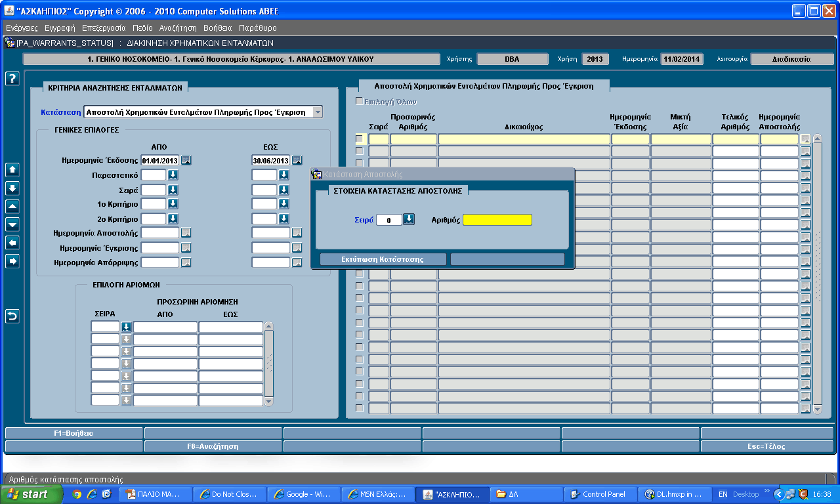Check the first row checkbox in results table
The height and width of the screenshot is (504, 840).
pos(359,138)
